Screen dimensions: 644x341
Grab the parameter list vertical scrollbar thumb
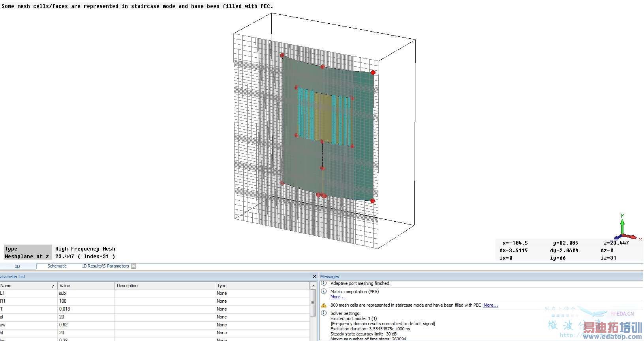tap(313, 303)
